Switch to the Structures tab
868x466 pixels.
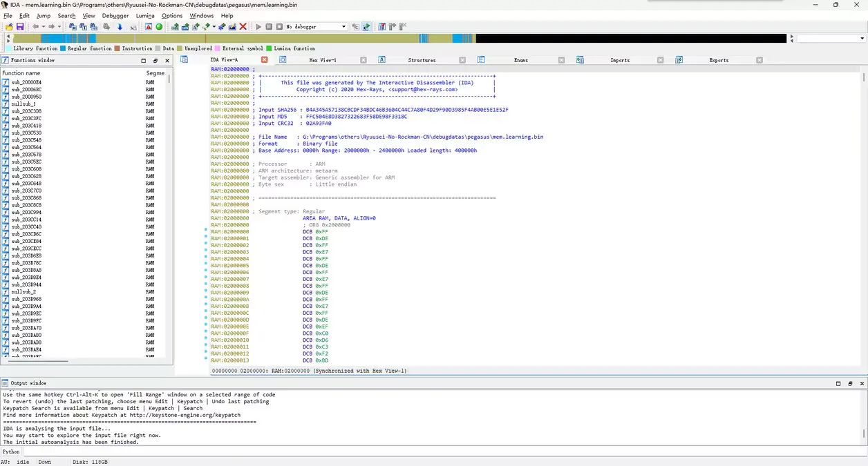pos(422,60)
